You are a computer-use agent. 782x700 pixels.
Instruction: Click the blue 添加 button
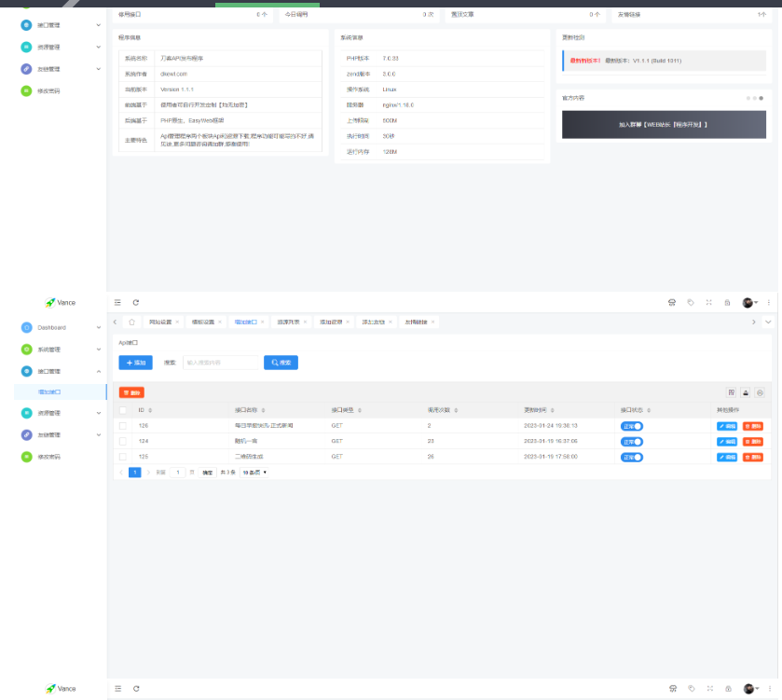click(x=135, y=362)
